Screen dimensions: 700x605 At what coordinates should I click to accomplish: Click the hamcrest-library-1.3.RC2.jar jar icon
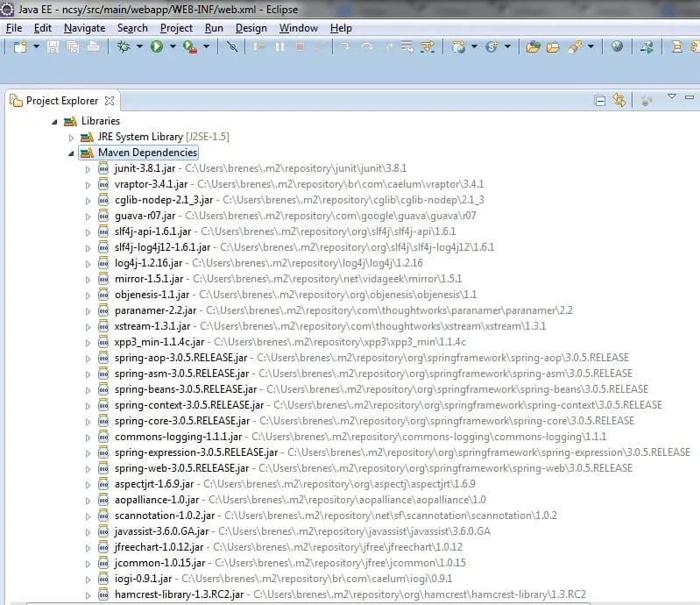pyautogui.click(x=103, y=594)
